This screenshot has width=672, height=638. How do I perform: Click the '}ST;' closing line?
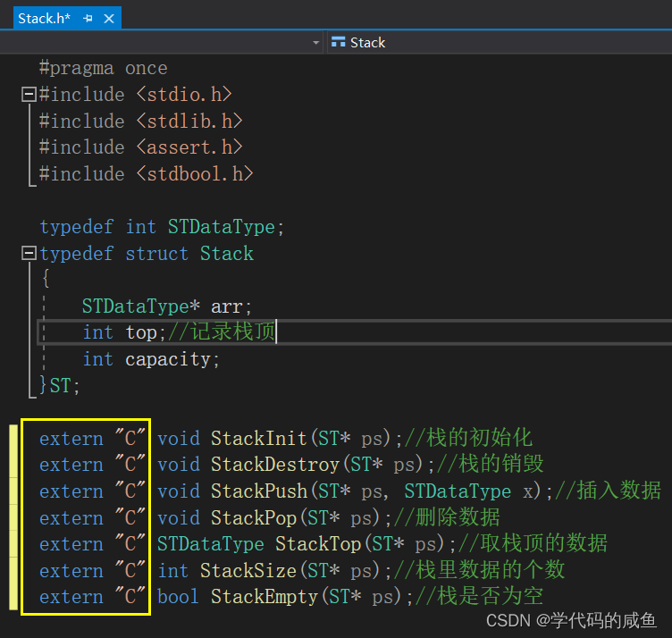59,385
